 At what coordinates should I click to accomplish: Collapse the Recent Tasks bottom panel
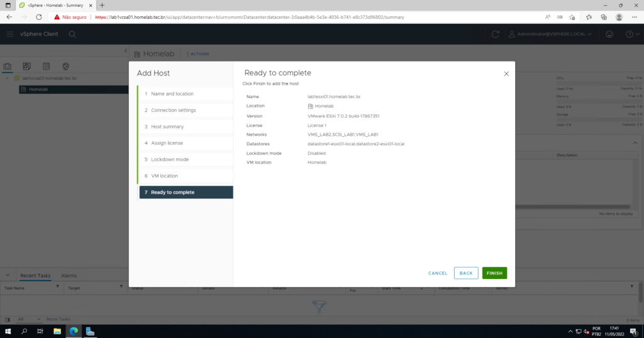[x=8, y=275]
